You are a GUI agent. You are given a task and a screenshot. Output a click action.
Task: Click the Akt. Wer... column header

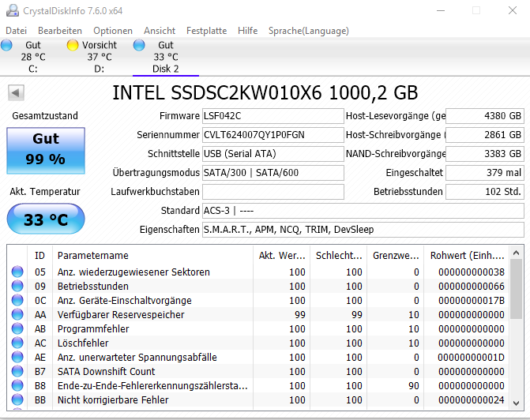tap(281, 256)
